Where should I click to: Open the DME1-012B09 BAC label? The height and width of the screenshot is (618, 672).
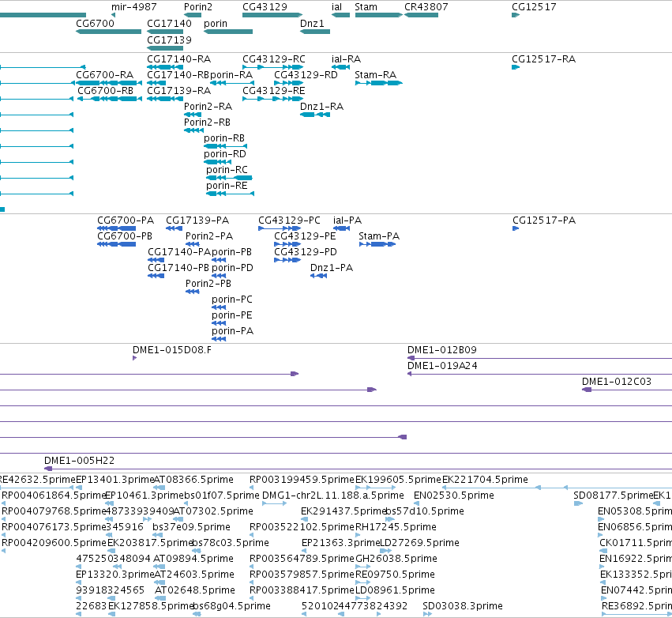442,350
